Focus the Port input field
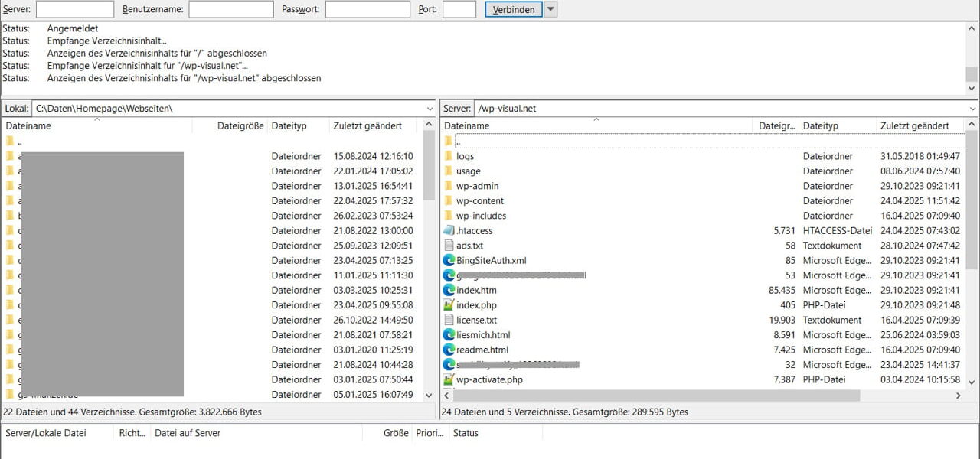The image size is (980, 459). coord(459,9)
